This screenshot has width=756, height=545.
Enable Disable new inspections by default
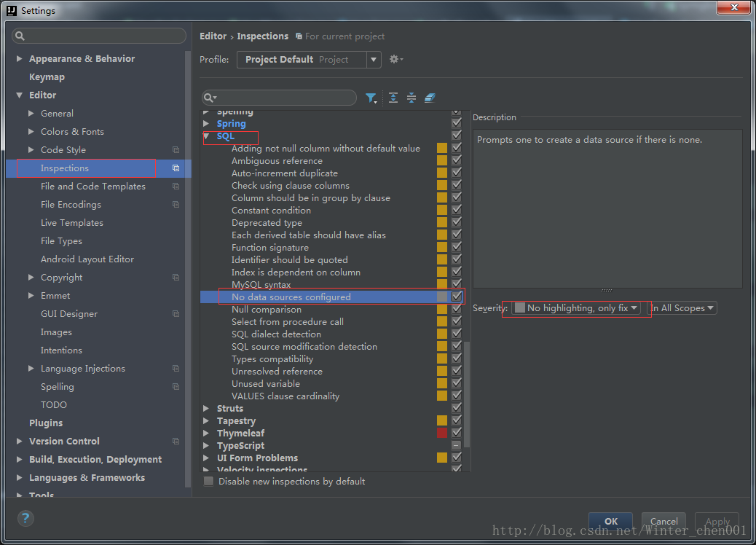click(x=209, y=482)
